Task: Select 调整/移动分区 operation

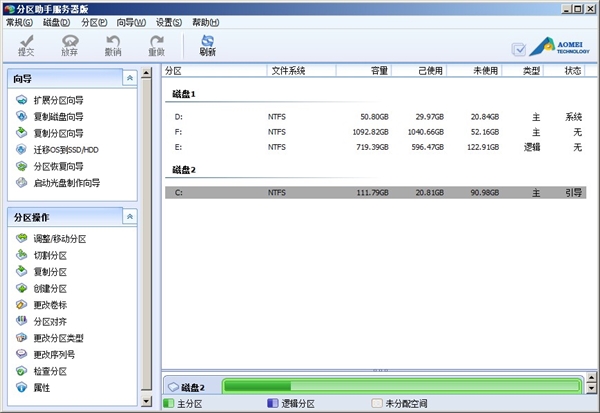Action: click(59, 239)
